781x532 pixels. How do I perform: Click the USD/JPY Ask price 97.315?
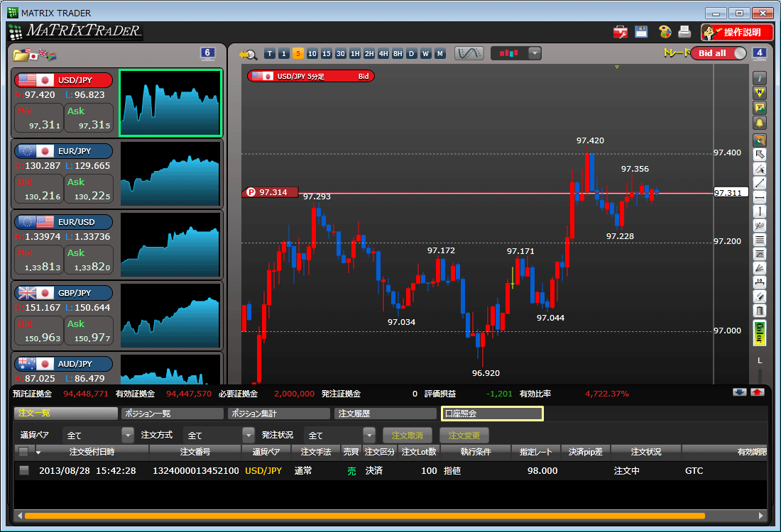(89, 118)
